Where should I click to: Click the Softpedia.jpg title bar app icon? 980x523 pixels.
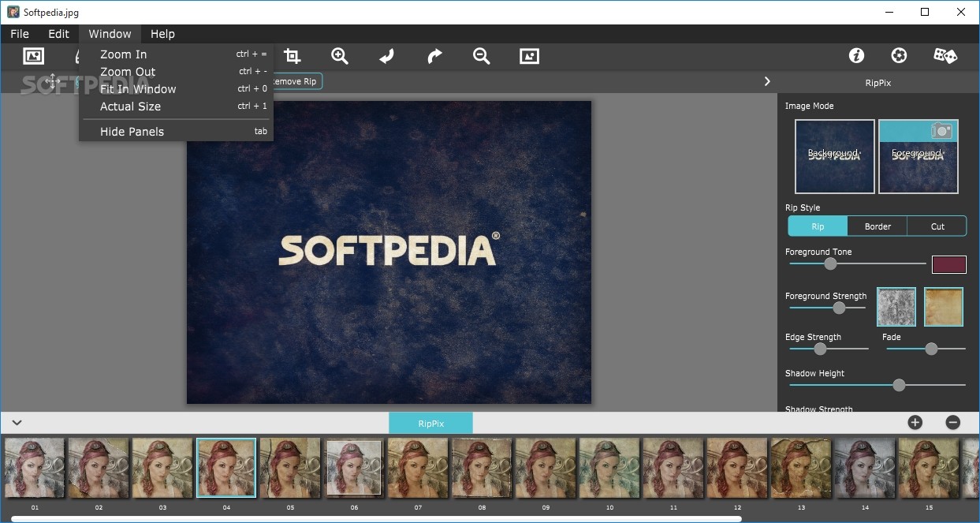(13, 12)
